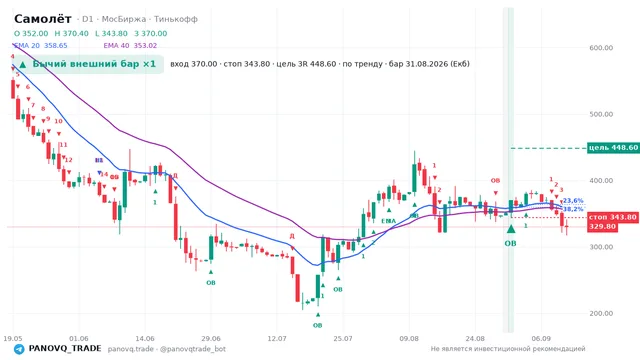This screenshot has width=640, height=360.
Task: Select the З 370.00 close value
Action: coord(151,33)
